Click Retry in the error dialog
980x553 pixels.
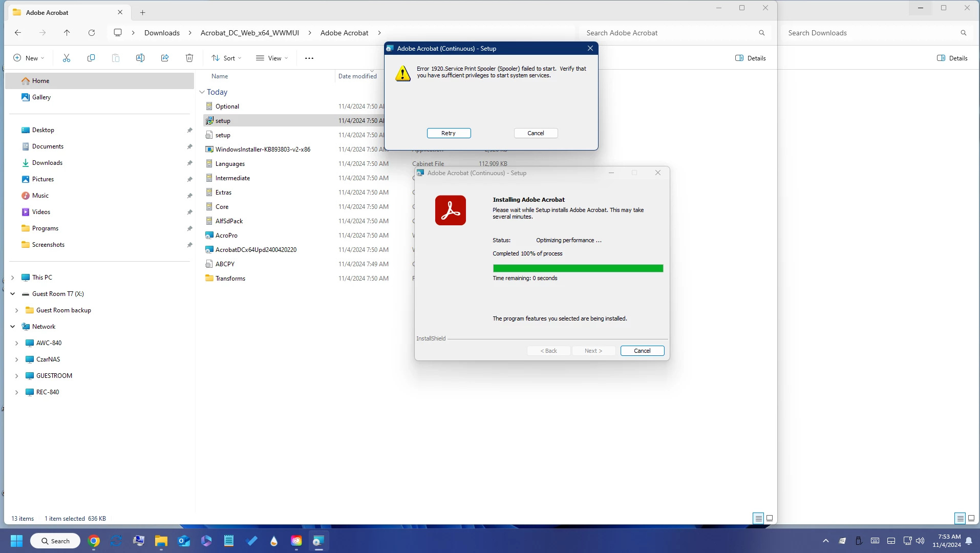(x=449, y=133)
